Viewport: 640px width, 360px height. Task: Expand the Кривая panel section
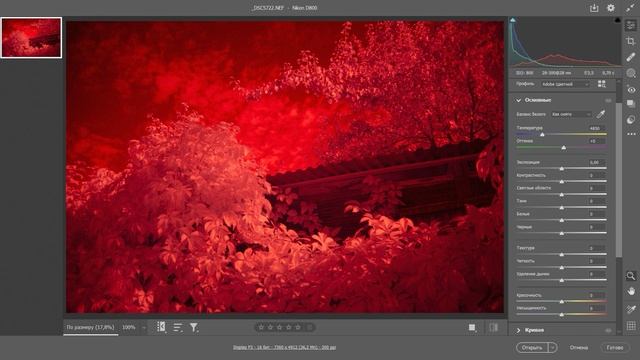(x=518, y=330)
